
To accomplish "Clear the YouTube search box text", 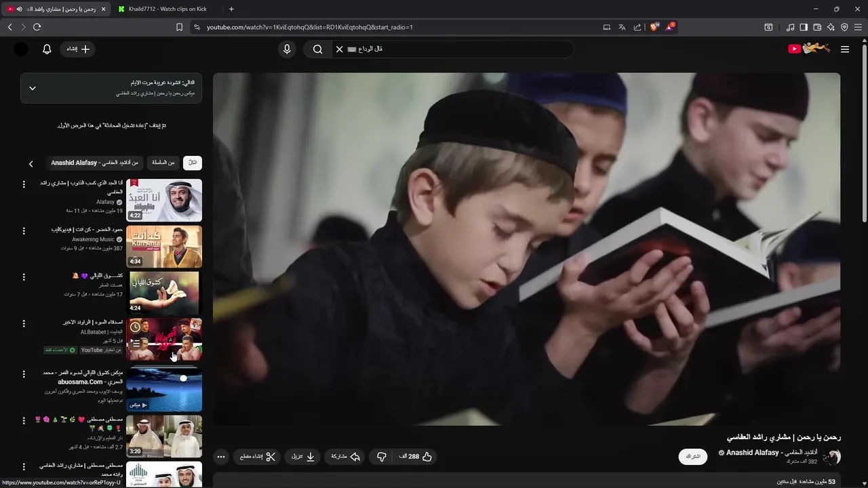I will [x=340, y=49].
